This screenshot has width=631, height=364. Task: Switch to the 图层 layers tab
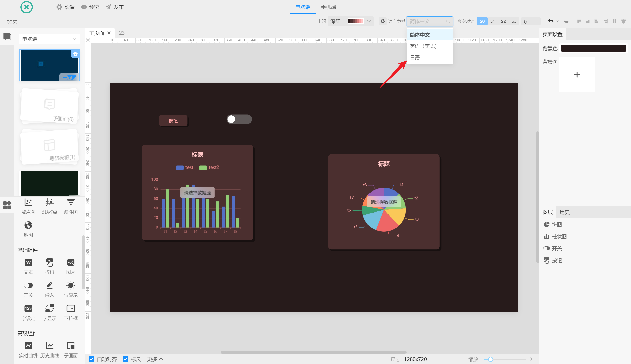[x=548, y=212]
